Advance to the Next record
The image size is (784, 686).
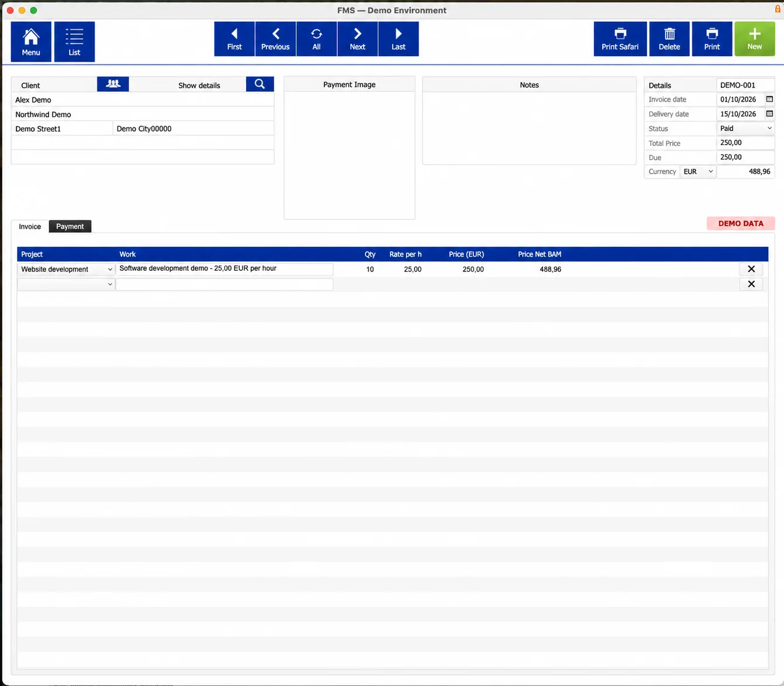(357, 39)
